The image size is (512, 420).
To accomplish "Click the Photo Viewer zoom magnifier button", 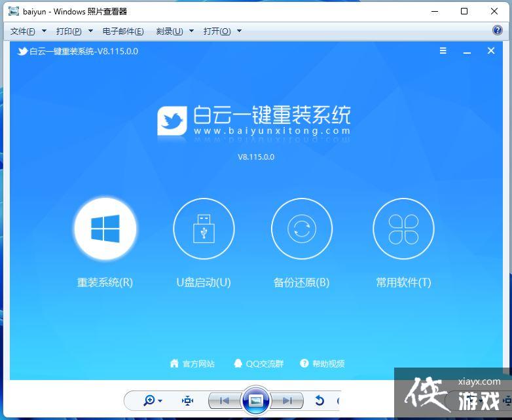I will (x=149, y=400).
